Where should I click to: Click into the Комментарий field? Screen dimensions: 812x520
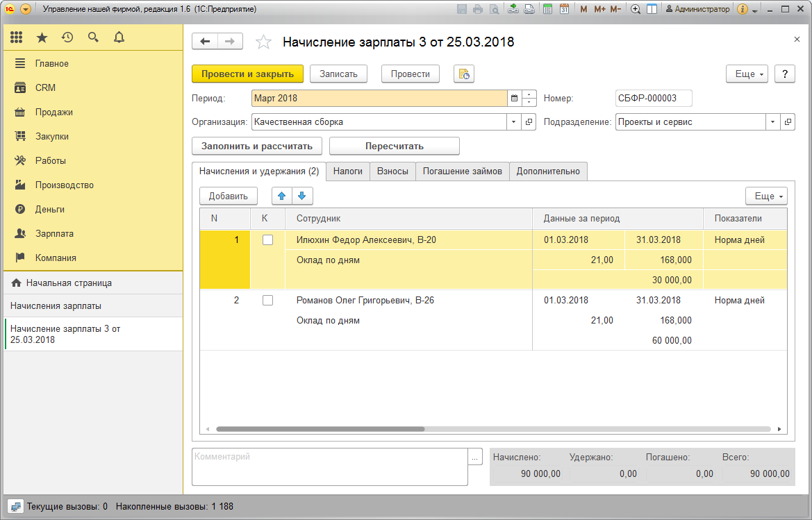(330, 467)
